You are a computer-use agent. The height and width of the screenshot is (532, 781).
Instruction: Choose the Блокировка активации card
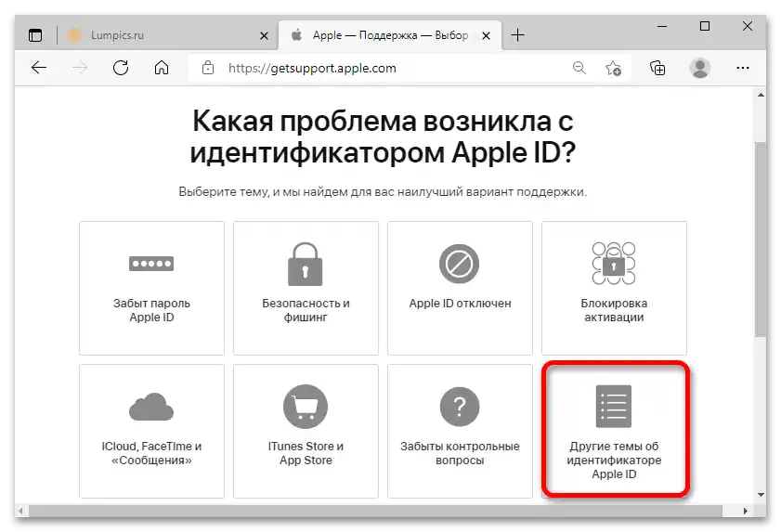pyautogui.click(x=614, y=288)
